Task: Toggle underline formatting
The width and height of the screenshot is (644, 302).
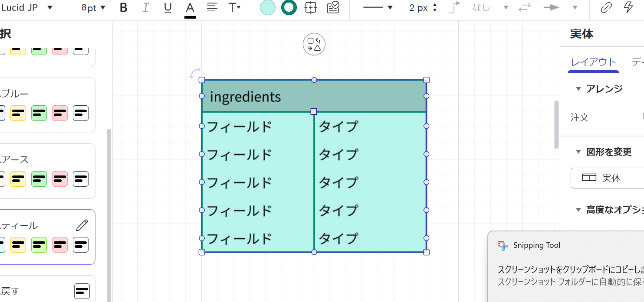Action: point(168,7)
